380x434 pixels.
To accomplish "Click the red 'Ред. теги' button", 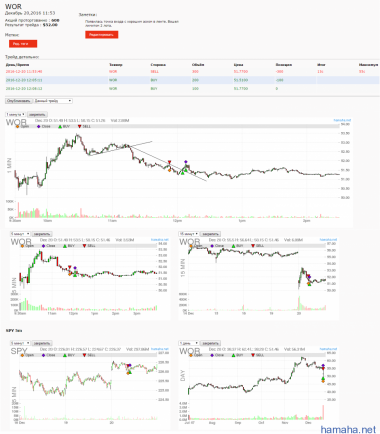I will point(23,44).
